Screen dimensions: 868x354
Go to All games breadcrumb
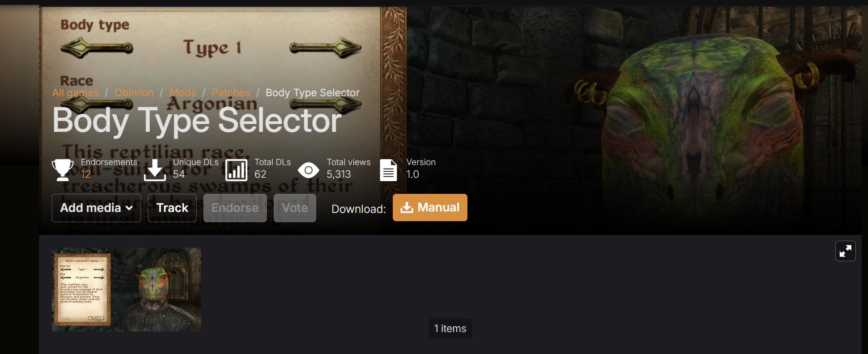point(75,93)
